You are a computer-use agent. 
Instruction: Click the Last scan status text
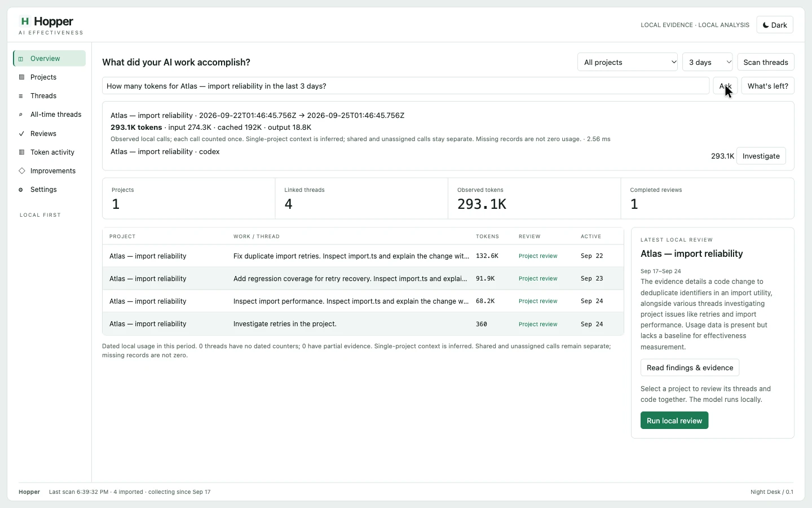130,492
